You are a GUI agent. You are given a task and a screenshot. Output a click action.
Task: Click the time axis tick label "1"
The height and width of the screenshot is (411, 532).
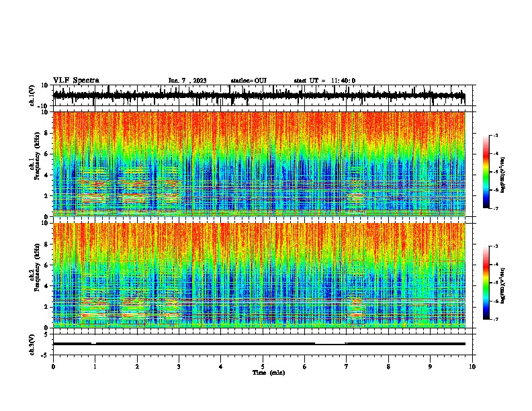(x=95, y=367)
